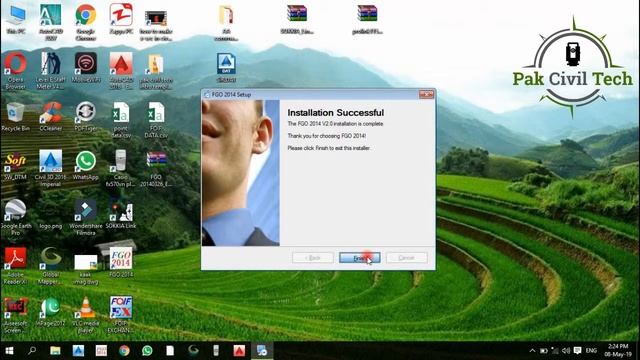This screenshot has width=640, height=360.
Task: Select the FGO 20140326 archive on desktop
Action: point(156,168)
